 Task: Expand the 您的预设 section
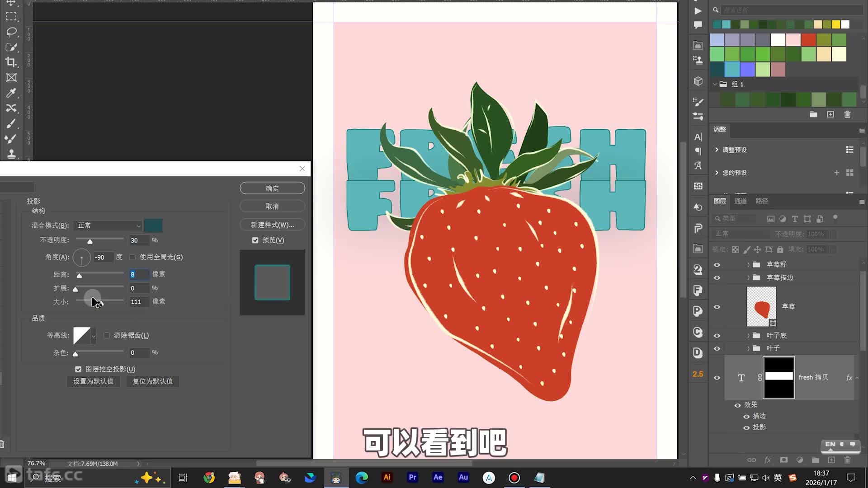[x=717, y=172]
